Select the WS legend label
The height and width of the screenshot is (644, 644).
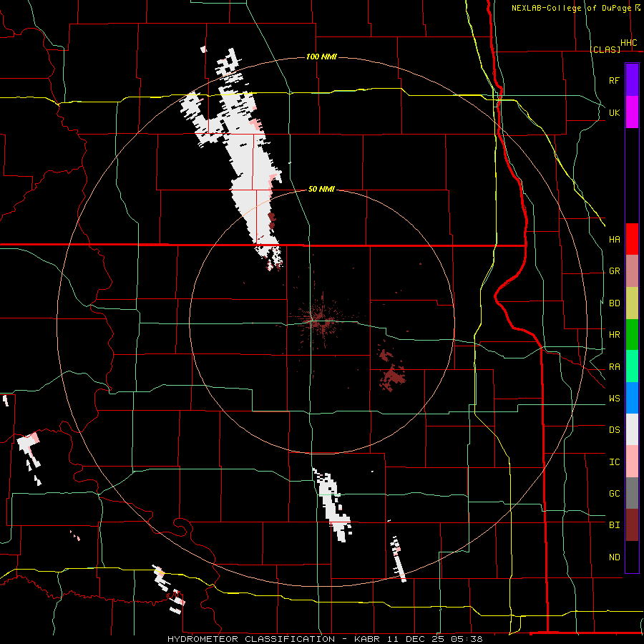point(614,399)
